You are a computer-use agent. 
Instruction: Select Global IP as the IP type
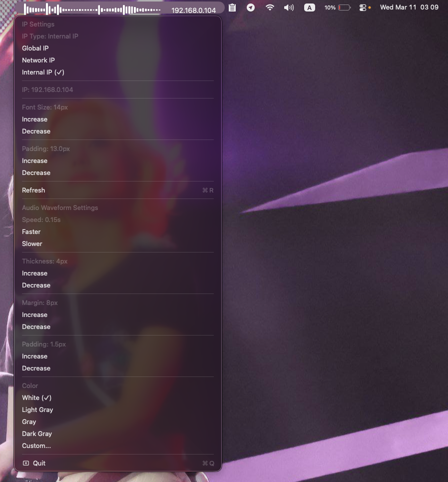point(35,48)
